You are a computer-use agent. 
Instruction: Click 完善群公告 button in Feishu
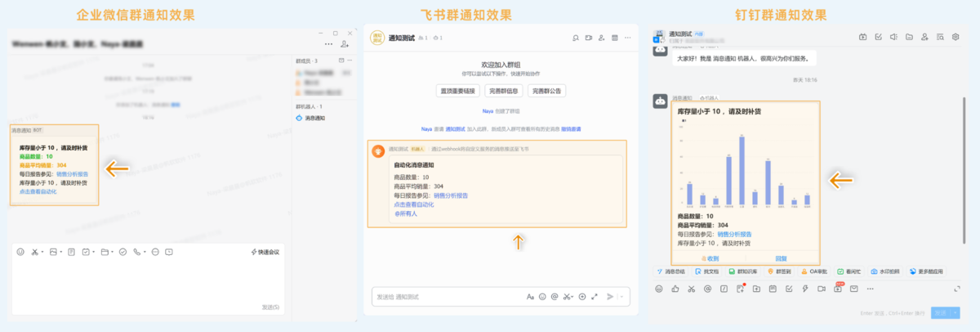547,91
